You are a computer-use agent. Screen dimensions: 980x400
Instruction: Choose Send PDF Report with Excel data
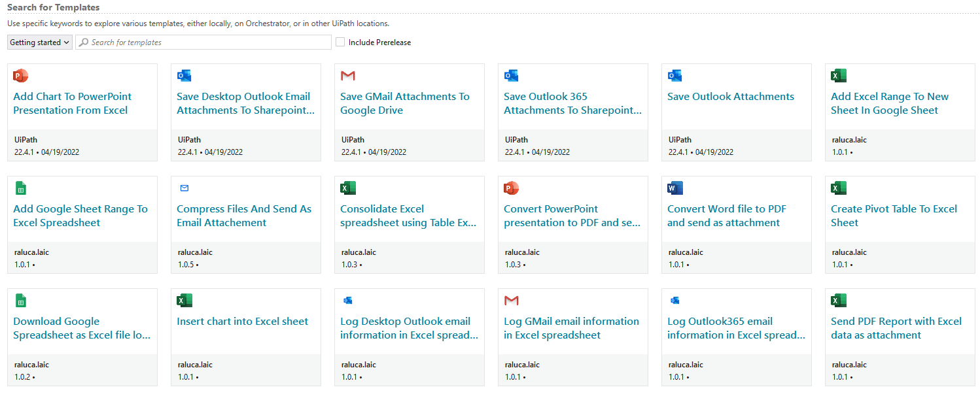coord(896,328)
